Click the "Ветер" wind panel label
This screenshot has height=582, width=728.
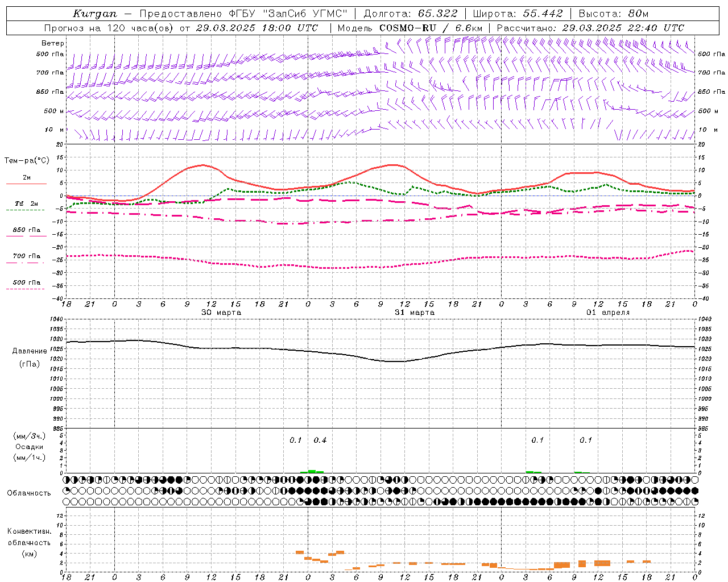pyautogui.click(x=52, y=43)
